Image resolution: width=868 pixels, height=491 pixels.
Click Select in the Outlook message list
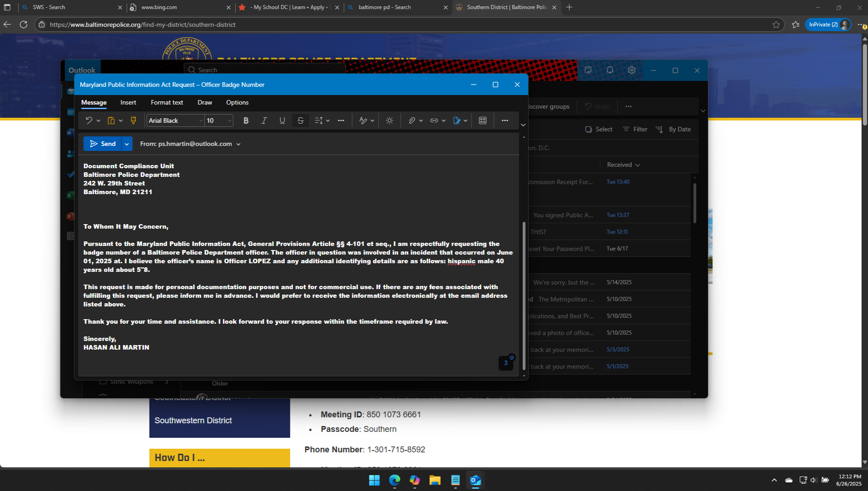[599, 130]
